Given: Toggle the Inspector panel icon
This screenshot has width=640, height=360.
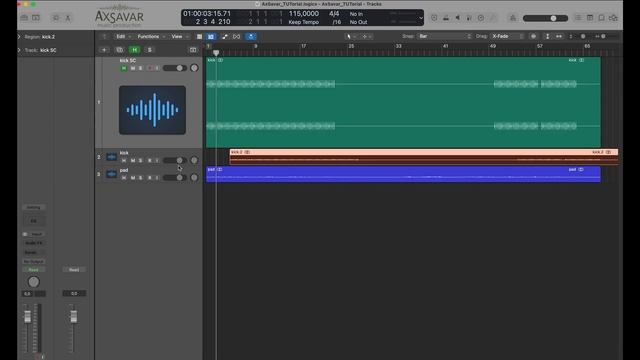Looking at the screenshot, I should 36,18.
